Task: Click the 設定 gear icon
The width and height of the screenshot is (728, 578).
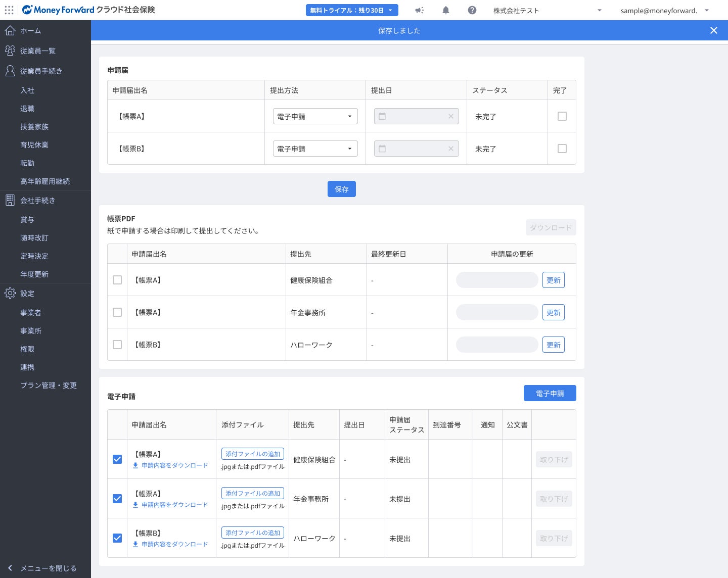Action: [10, 293]
